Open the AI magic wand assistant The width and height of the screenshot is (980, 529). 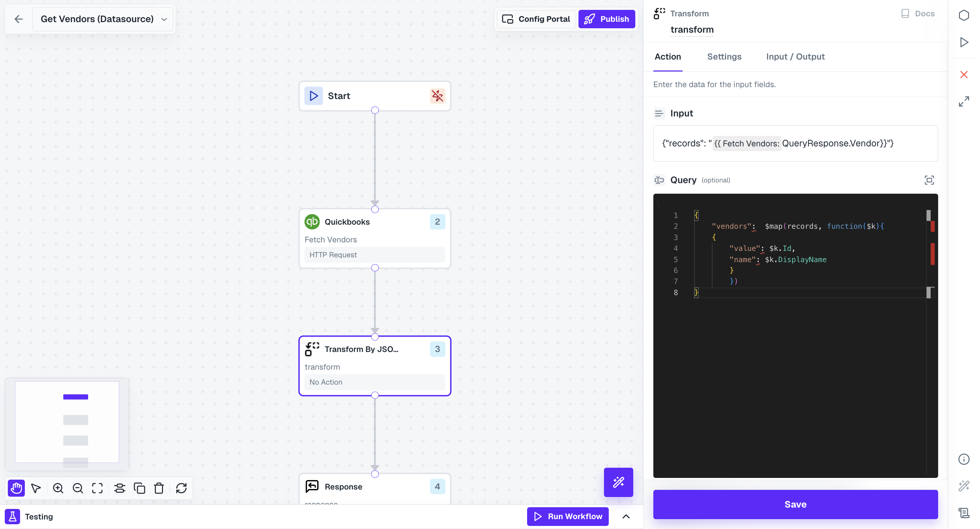[618, 482]
